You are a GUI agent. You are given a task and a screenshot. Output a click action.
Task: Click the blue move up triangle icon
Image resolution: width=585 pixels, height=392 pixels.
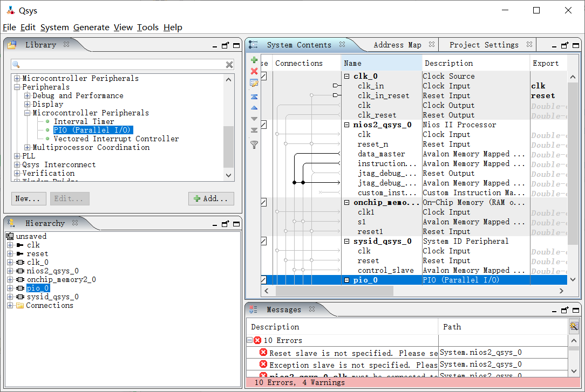pyautogui.click(x=254, y=108)
